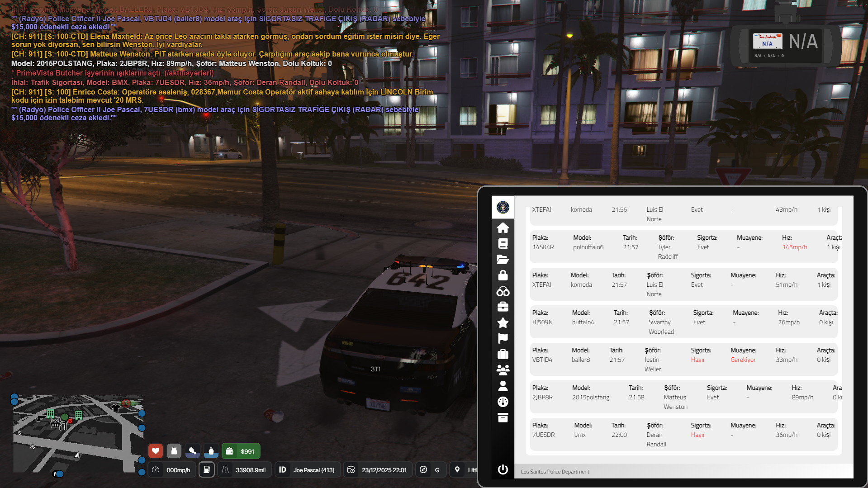
Task: Open the speed gauge radar icon in MDT
Action: tap(503, 402)
